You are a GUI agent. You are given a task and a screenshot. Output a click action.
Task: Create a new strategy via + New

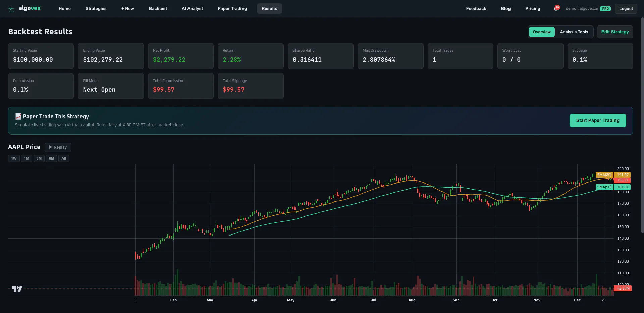(x=128, y=9)
